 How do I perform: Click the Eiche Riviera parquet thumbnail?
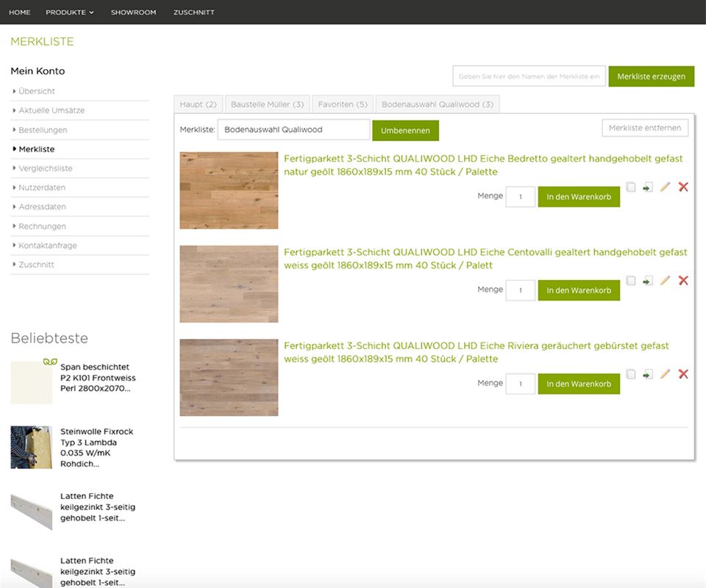pos(229,378)
